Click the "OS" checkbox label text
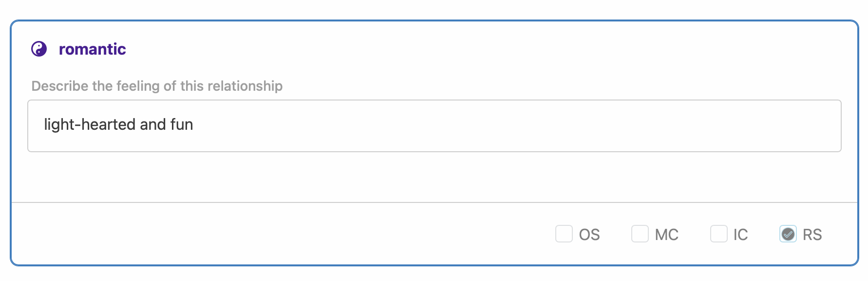Image resolution: width=868 pixels, height=281 pixels. (x=589, y=235)
